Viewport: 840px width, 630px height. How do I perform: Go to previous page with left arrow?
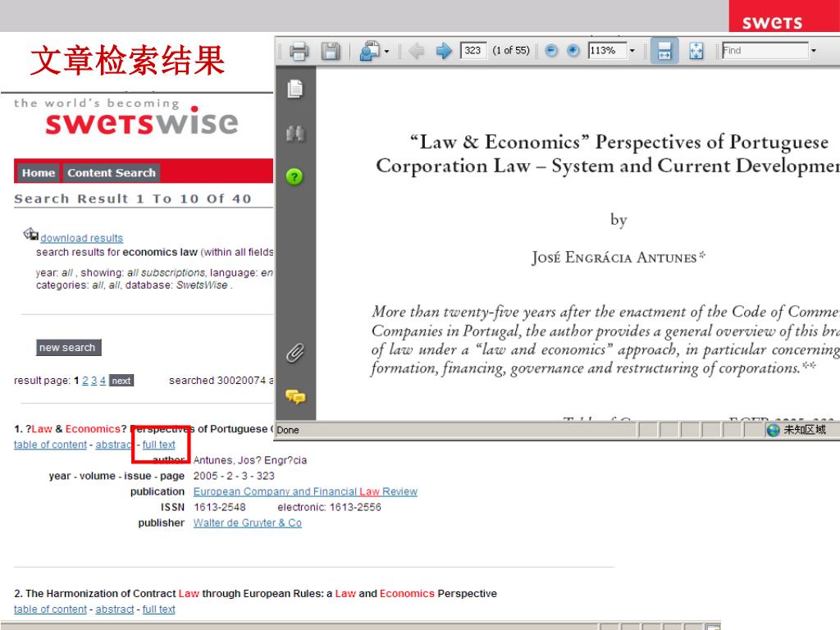click(416, 52)
